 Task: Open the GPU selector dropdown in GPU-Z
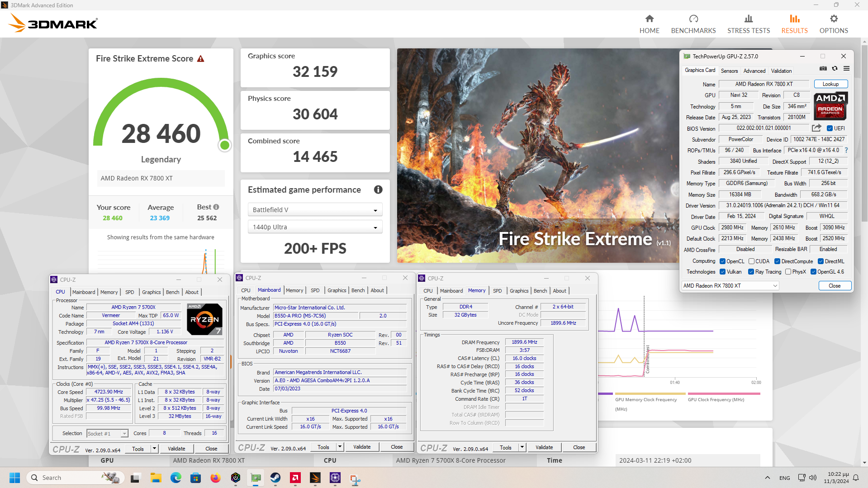[730, 286]
